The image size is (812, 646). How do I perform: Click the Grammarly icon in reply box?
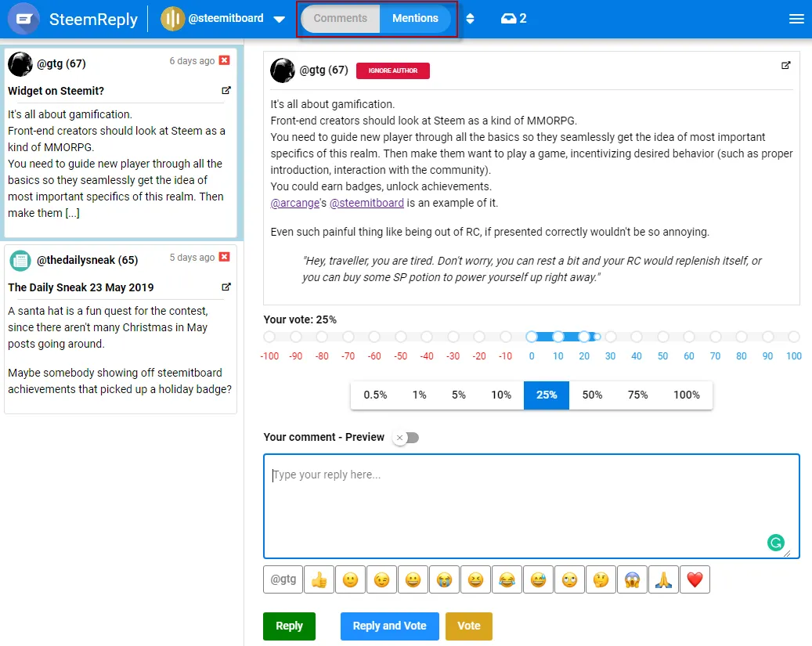(775, 543)
